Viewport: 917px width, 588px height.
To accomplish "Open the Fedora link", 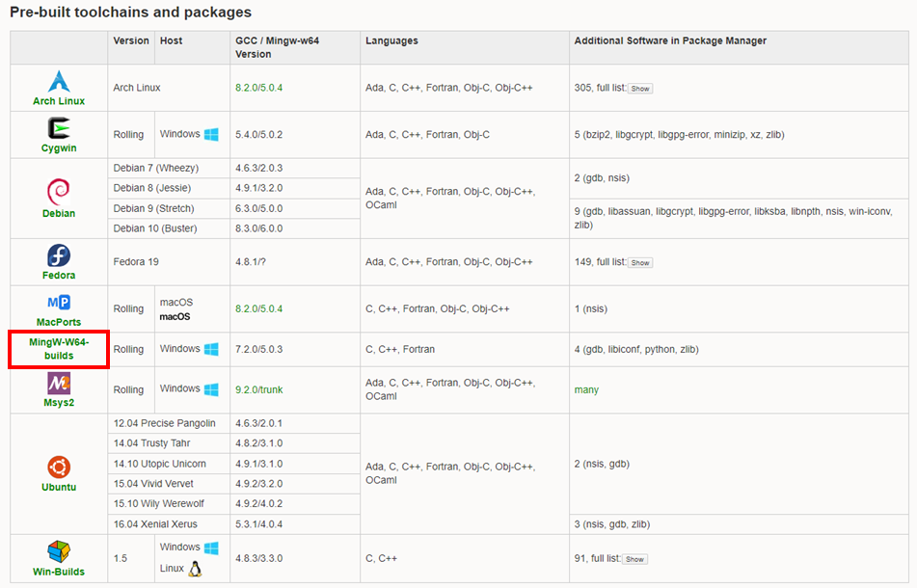I will click(59, 275).
